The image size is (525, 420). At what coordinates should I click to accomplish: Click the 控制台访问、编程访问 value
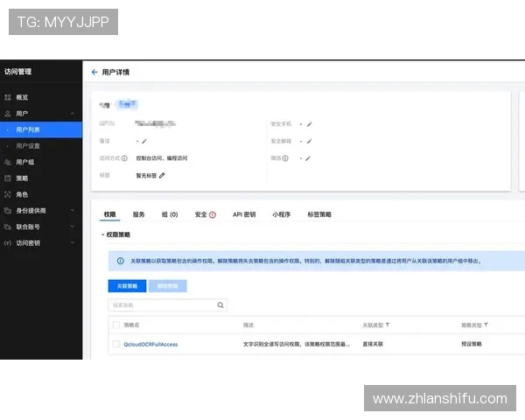coord(162,158)
